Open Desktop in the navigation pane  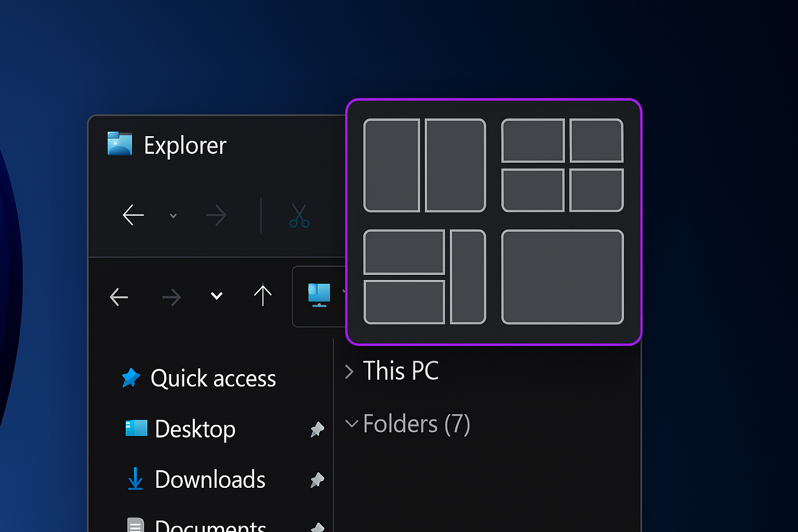click(x=195, y=429)
